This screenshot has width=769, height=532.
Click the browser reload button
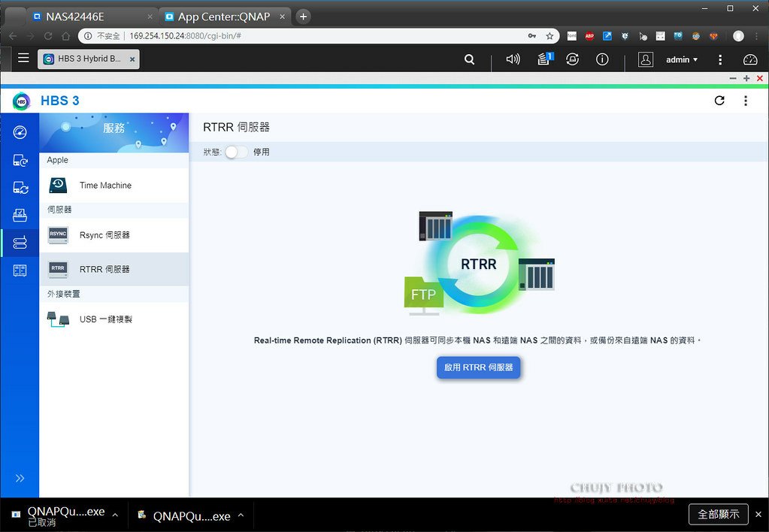point(48,36)
